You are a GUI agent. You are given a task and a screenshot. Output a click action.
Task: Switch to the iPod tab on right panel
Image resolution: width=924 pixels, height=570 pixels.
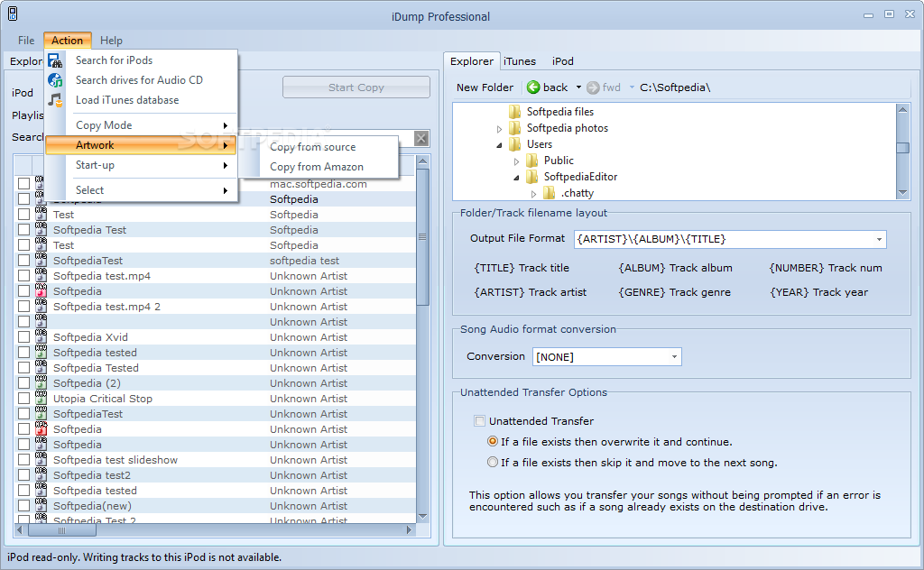[x=562, y=61]
